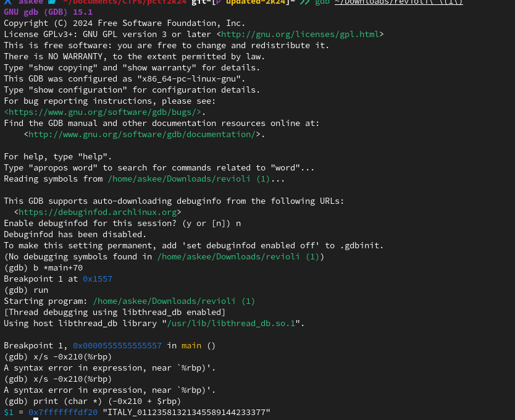Click the address 0x0000555555555557
Image resolution: width=515 pixels, height=420 pixels.
[x=117, y=345]
